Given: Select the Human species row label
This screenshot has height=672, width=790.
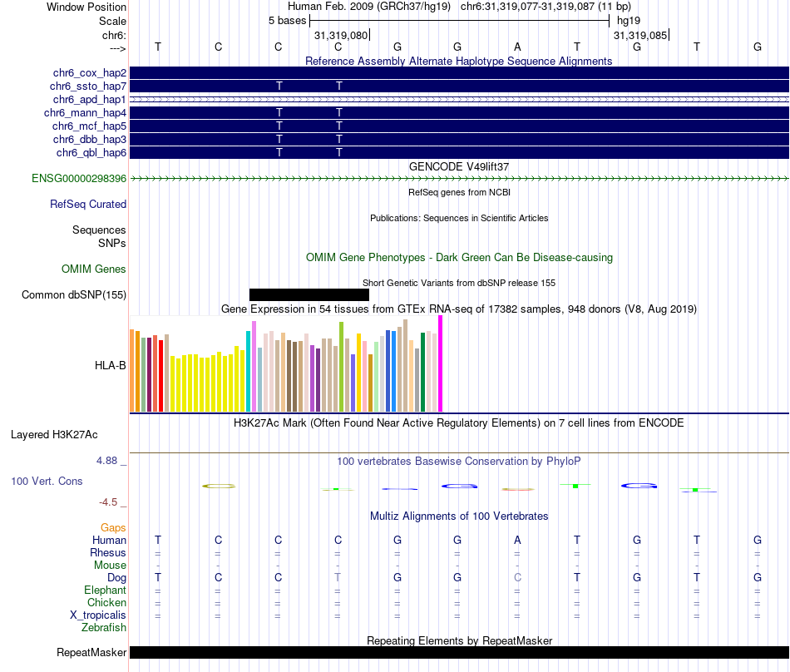Looking at the screenshot, I should point(109,540).
